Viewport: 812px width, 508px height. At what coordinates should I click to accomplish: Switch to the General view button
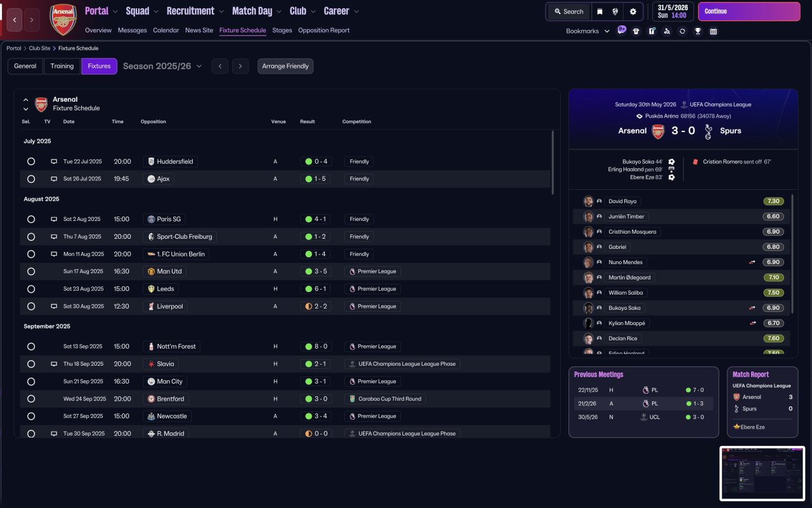point(25,66)
